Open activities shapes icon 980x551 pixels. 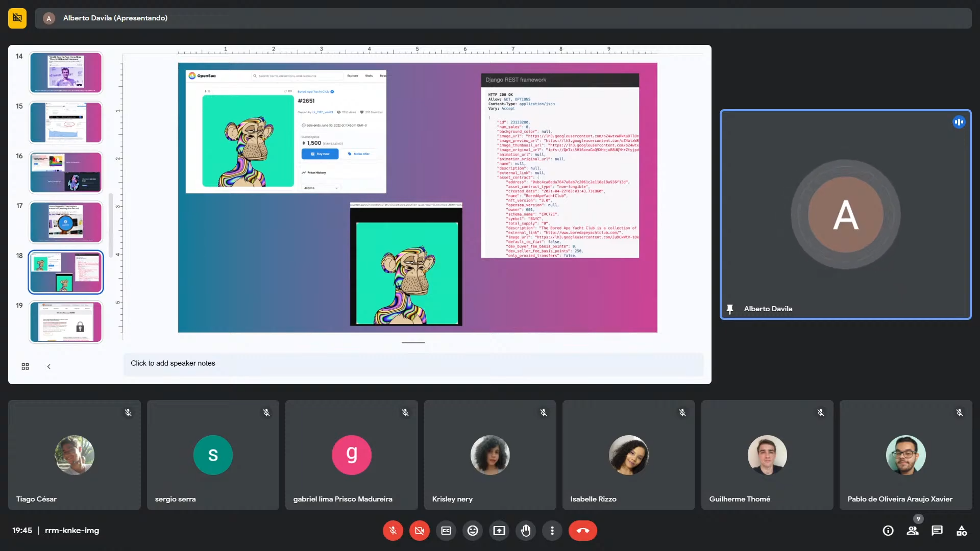(x=962, y=531)
